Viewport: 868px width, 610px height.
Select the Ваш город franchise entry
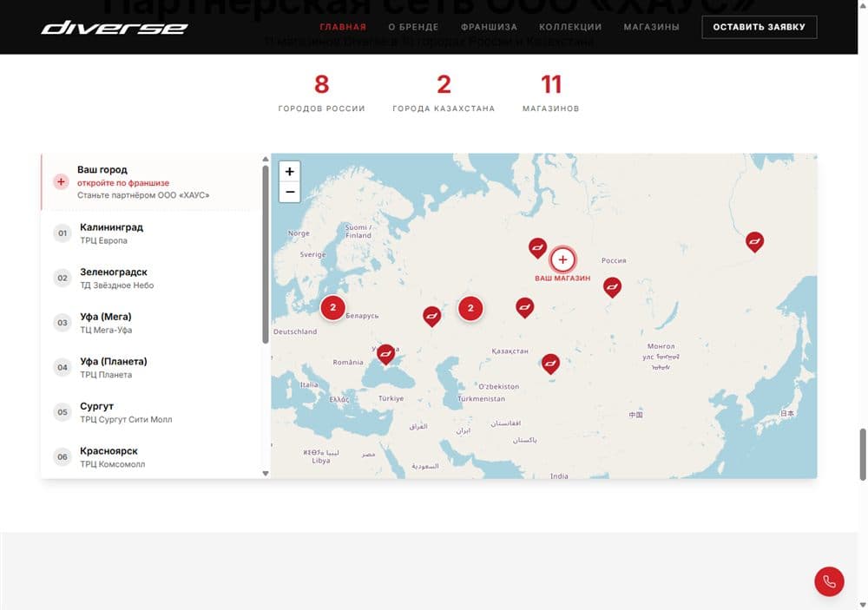click(152, 182)
